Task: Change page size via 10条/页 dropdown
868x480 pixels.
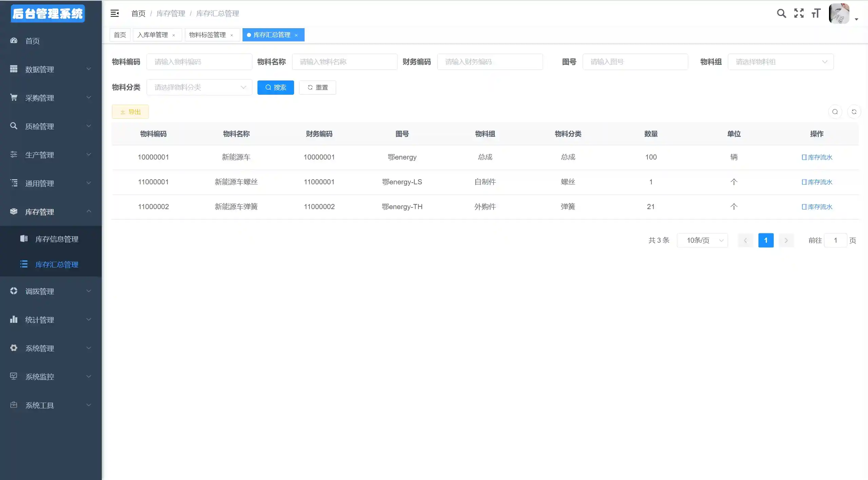Action: (x=702, y=240)
